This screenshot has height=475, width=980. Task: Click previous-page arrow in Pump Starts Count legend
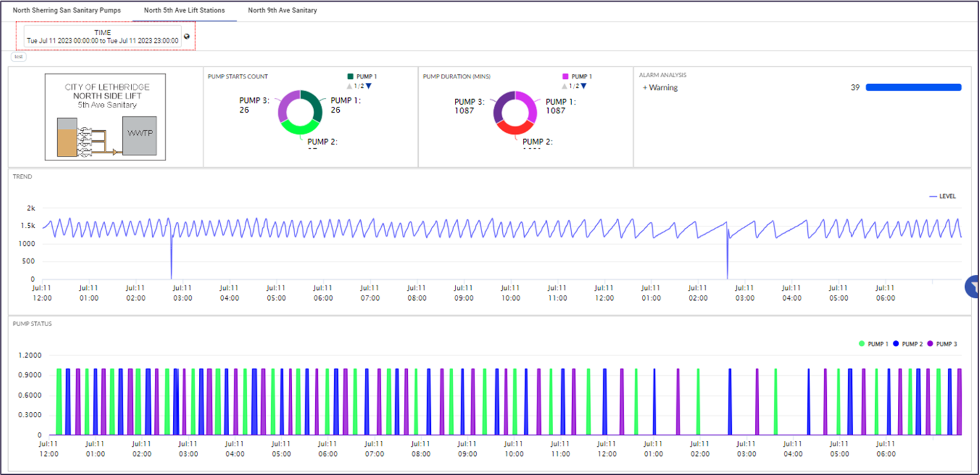(350, 86)
